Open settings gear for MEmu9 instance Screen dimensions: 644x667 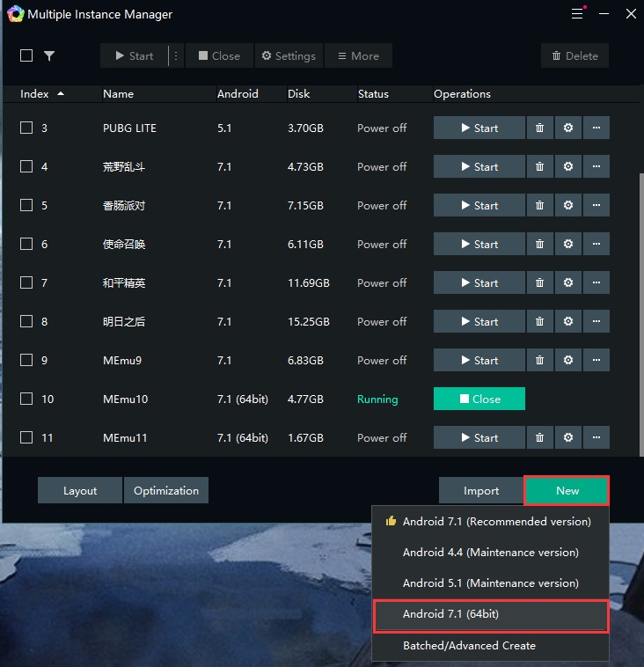pos(567,360)
